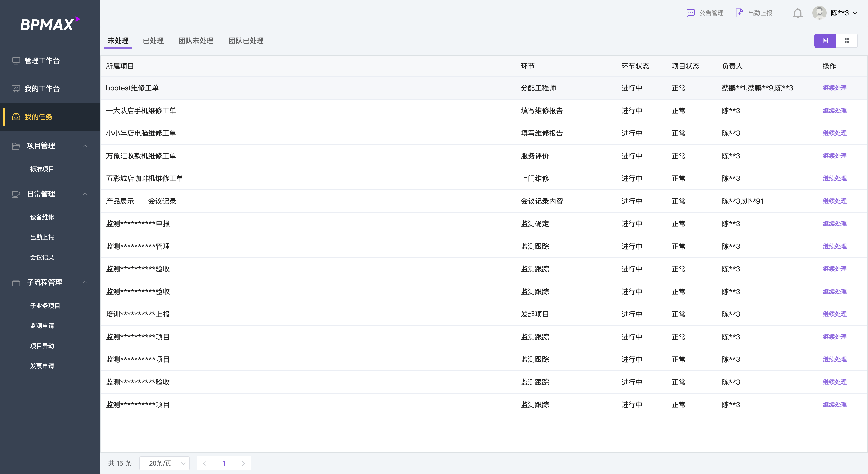Screen dimensions: 868x474
Task: Click the BPMAX logo
Action: tap(50, 24)
